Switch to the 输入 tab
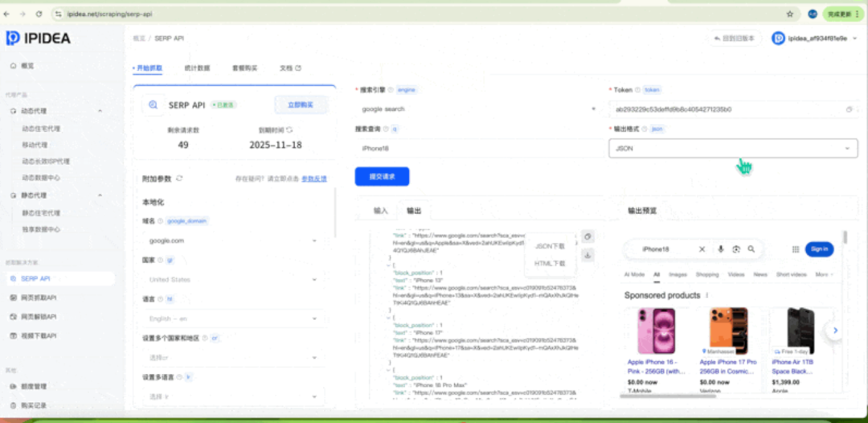The image size is (868, 423). [x=381, y=211]
